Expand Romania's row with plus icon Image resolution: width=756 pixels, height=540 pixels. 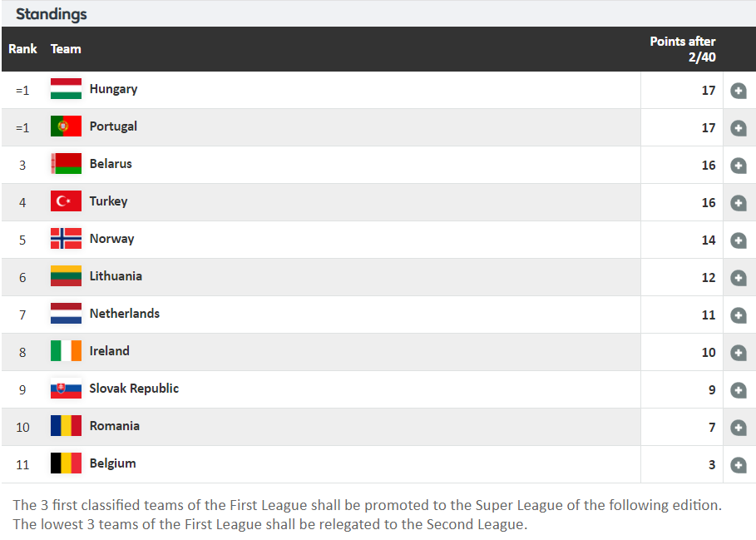[739, 428]
